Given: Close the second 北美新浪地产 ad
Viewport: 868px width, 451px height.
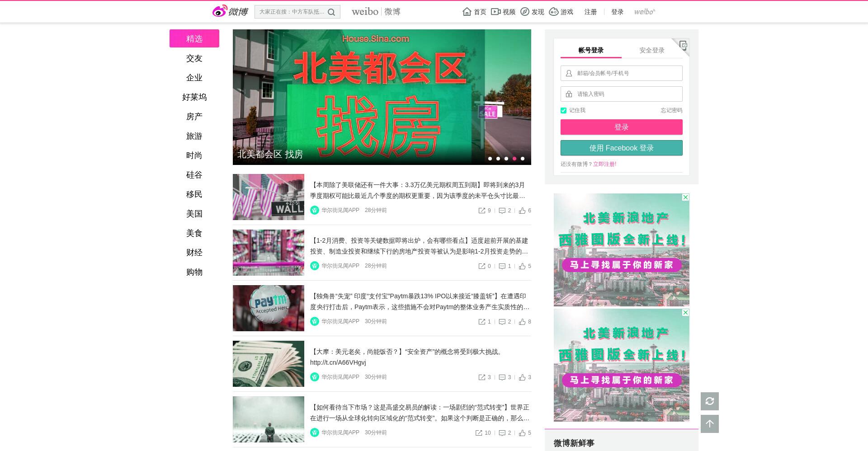Looking at the screenshot, I should point(685,313).
